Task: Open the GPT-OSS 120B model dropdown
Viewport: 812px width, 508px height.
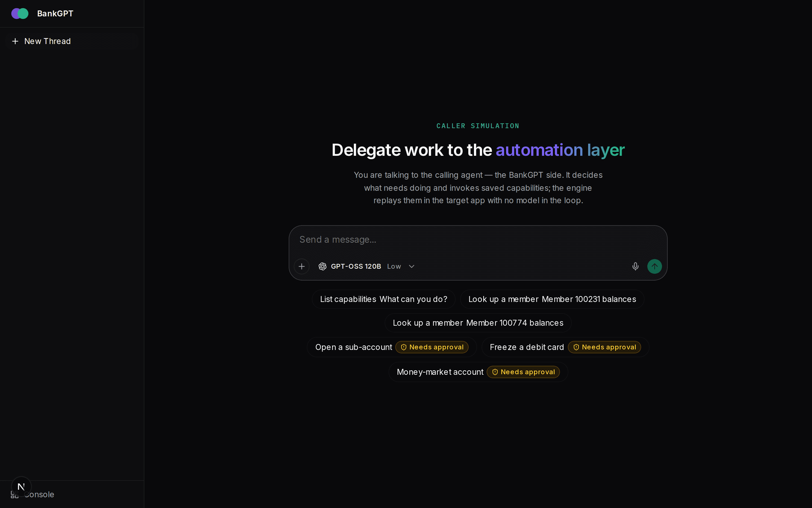Action: (x=367, y=266)
